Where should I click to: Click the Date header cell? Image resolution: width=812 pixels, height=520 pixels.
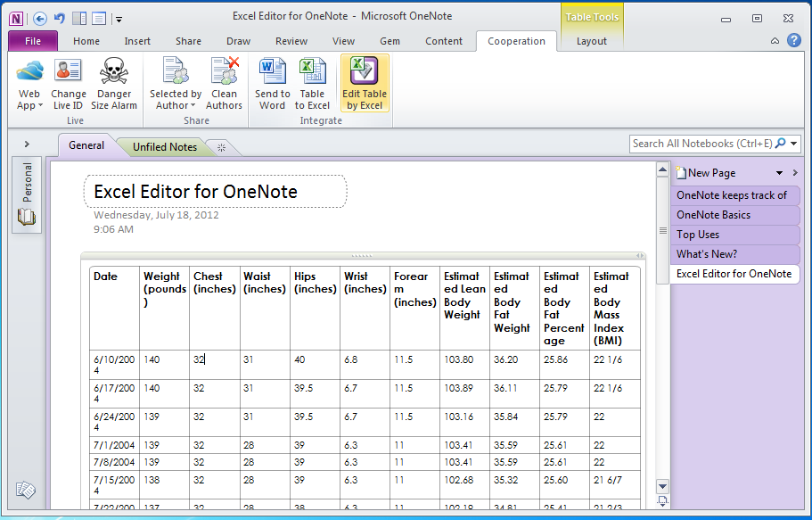click(114, 309)
